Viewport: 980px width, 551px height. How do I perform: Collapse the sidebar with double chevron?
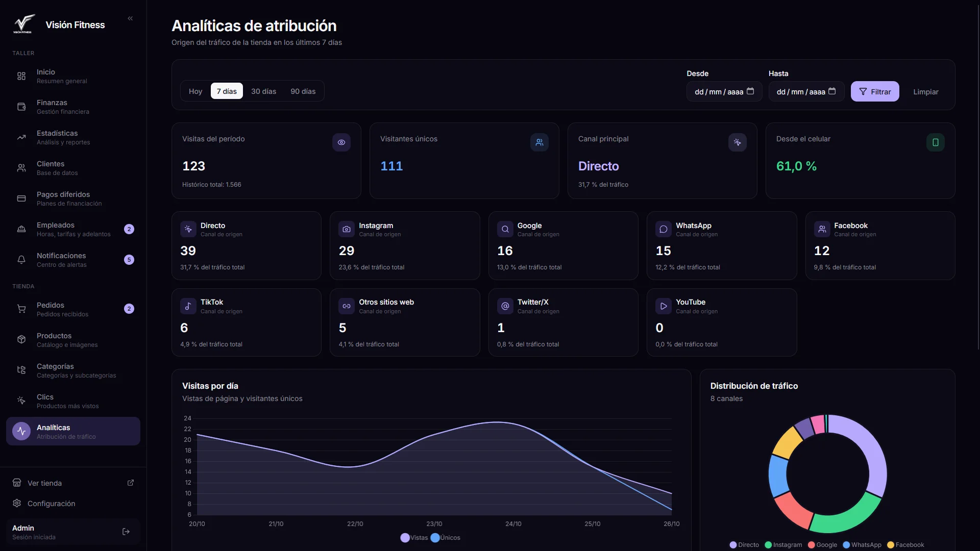(x=130, y=18)
